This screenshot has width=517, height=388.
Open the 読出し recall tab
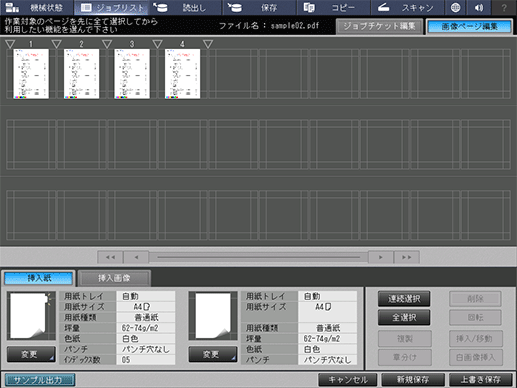[185, 7]
